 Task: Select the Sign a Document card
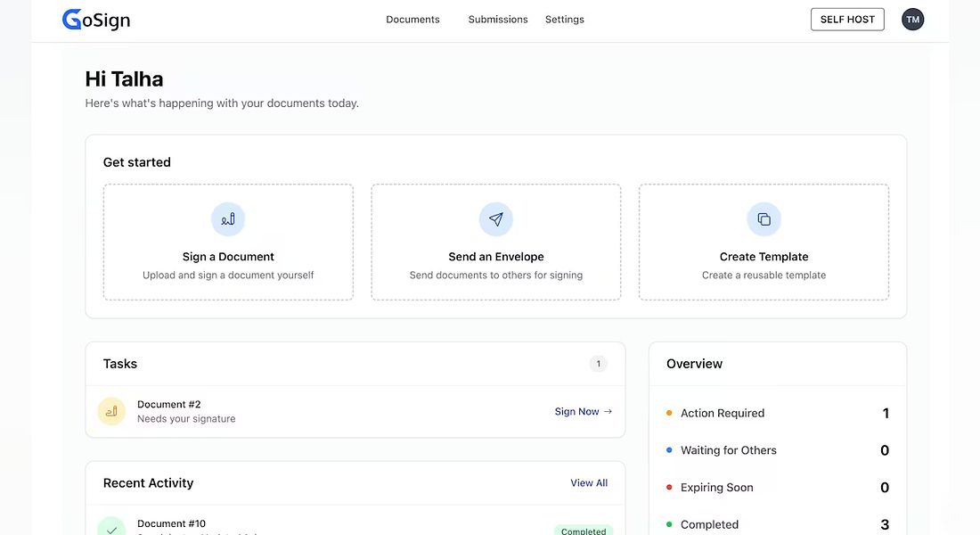coord(228,243)
